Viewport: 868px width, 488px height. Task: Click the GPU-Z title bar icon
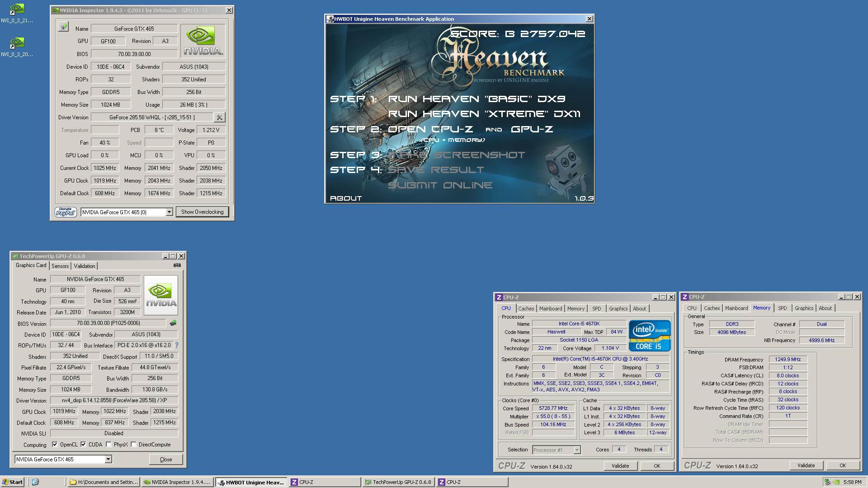tap(15, 256)
